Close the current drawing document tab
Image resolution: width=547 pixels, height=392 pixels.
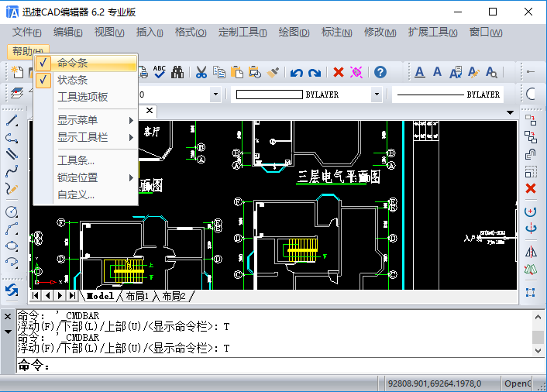coord(150,111)
